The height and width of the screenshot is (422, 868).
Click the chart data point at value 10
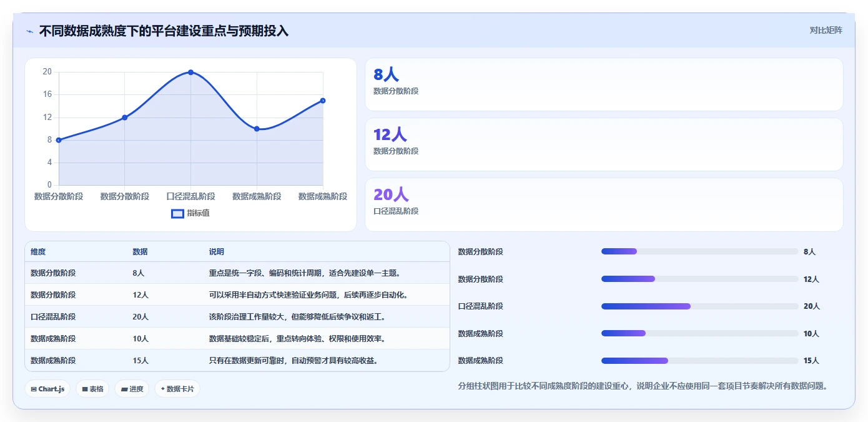click(257, 129)
